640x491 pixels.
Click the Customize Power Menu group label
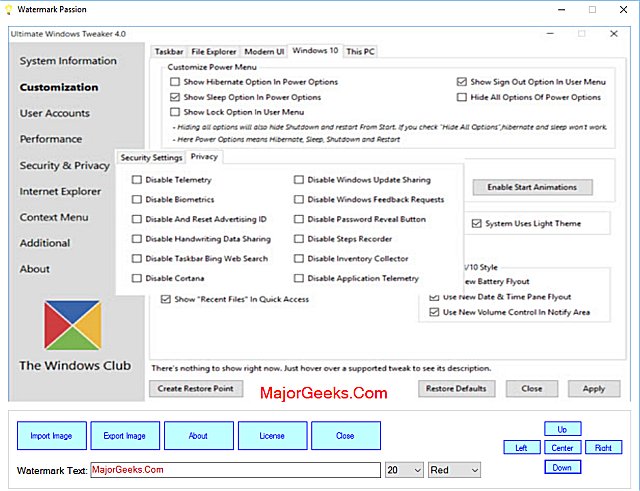[212, 67]
